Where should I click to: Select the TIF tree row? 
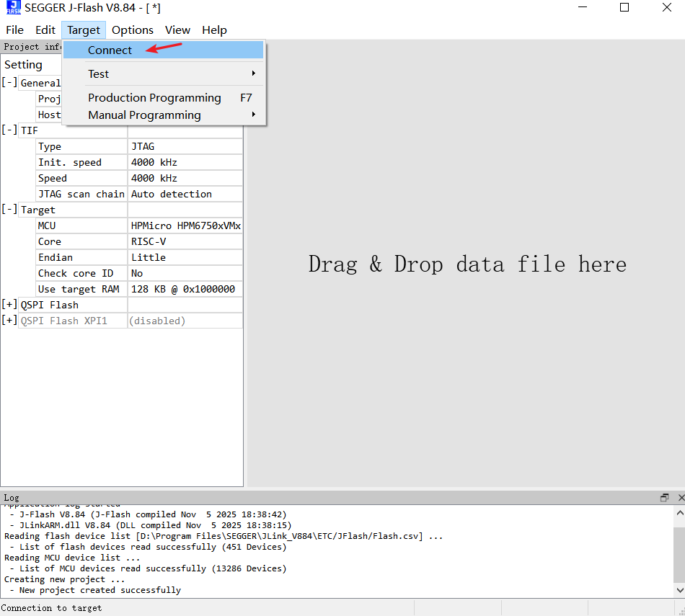coord(73,130)
